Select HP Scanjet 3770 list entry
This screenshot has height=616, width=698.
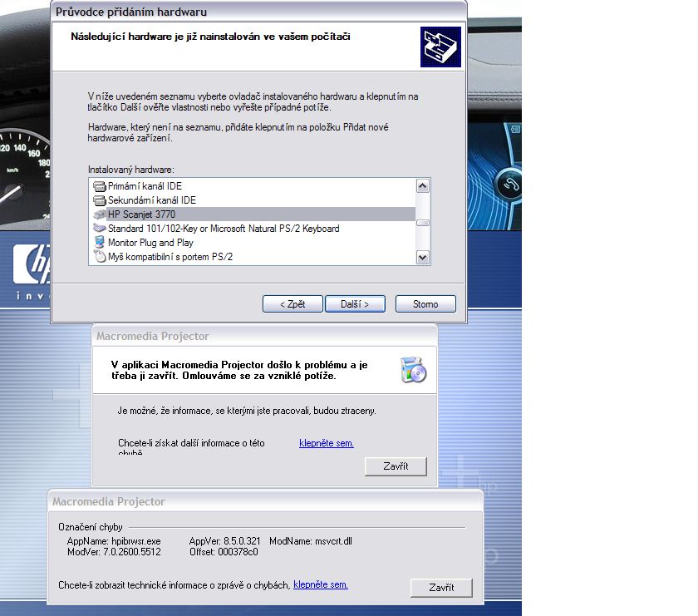point(253,214)
